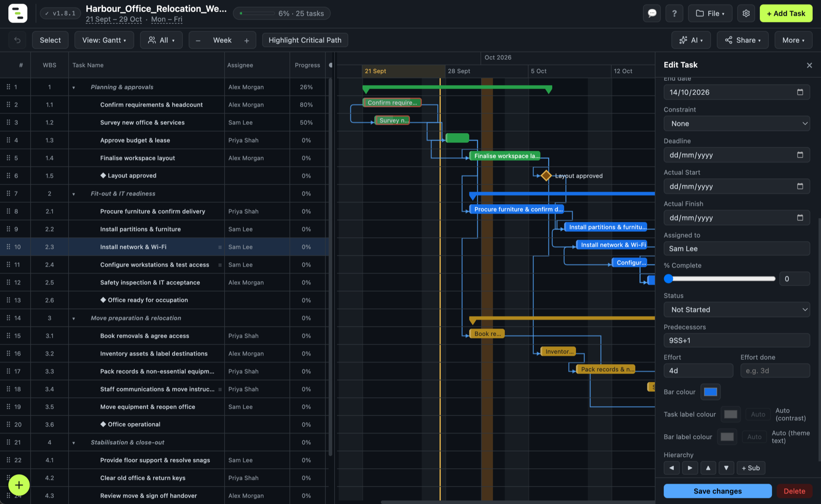Collapse Planning & approvals group
The height and width of the screenshot is (504, 821).
click(x=73, y=87)
